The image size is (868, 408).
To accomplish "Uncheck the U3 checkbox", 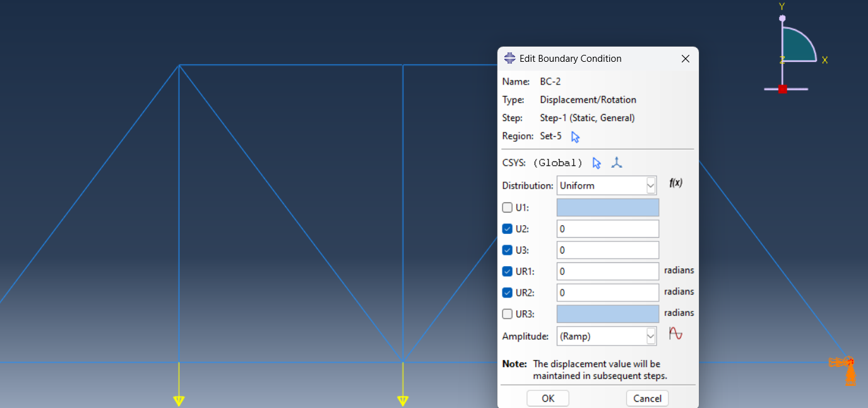I will point(508,250).
